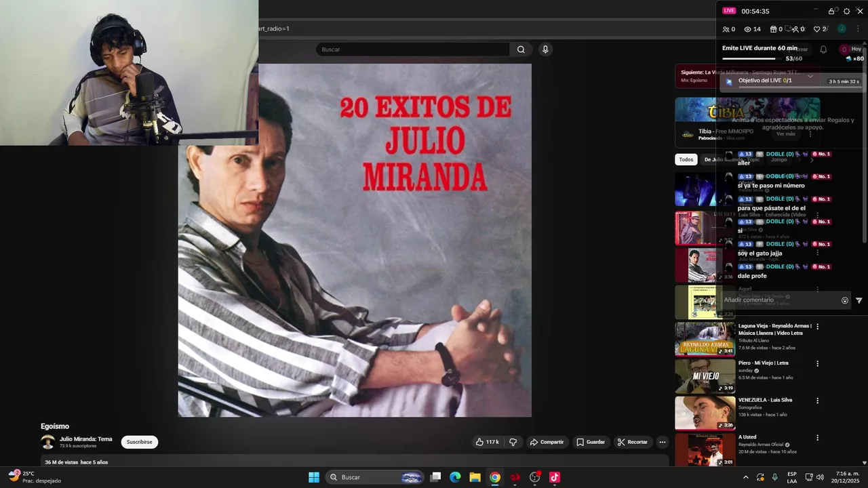Open TikTok LIVE Studio taskbar icon
868x488 pixels.
tap(555, 477)
